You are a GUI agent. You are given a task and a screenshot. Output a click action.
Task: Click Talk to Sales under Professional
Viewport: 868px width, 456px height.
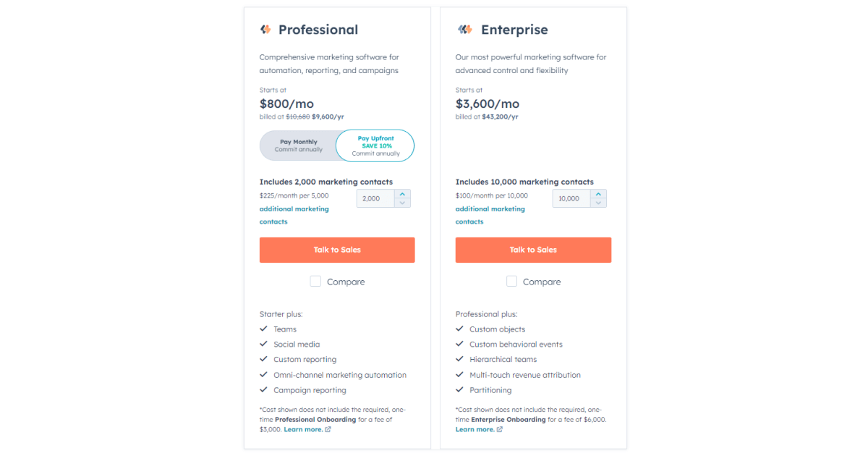pos(337,250)
